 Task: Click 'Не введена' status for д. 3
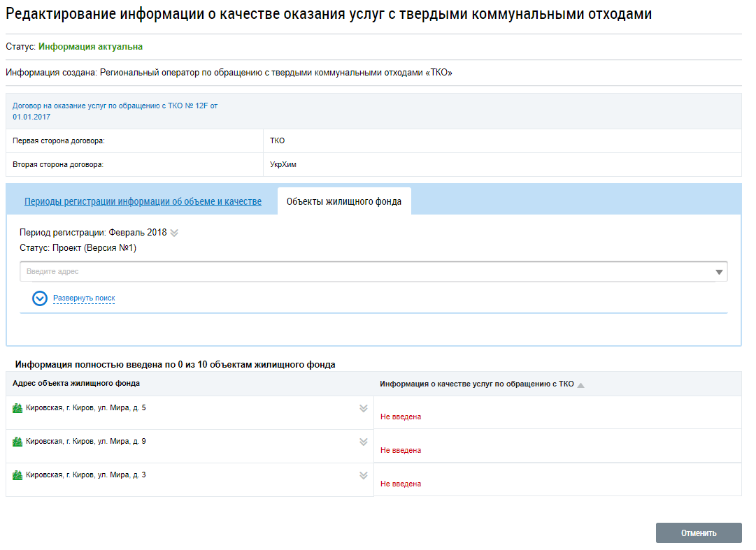pyautogui.click(x=401, y=484)
